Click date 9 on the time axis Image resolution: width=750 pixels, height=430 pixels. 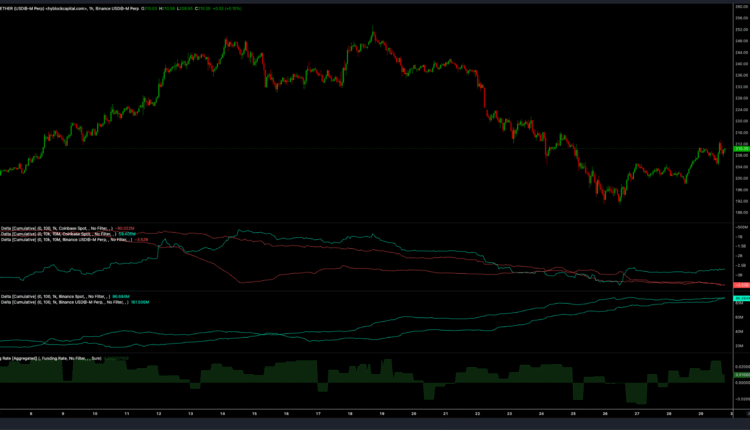point(62,413)
